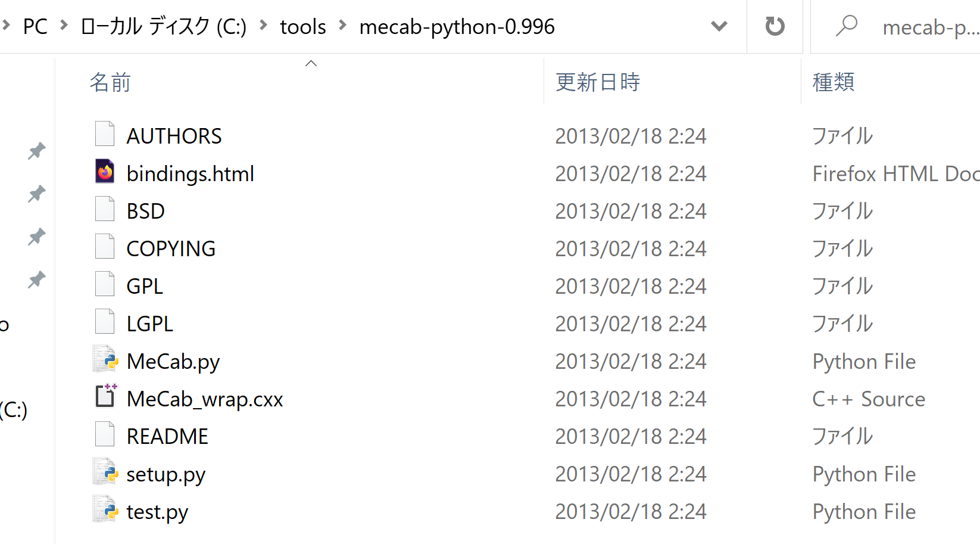Select the COPYING file entry
The width and height of the screenshot is (980, 544).
[171, 248]
